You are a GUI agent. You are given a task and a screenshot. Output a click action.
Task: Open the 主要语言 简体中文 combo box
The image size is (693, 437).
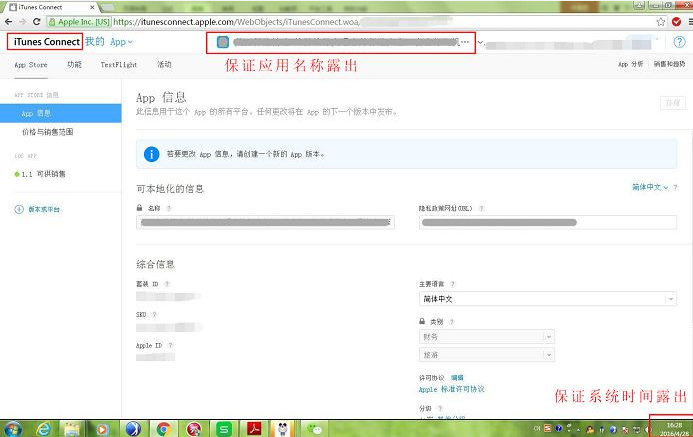547,298
